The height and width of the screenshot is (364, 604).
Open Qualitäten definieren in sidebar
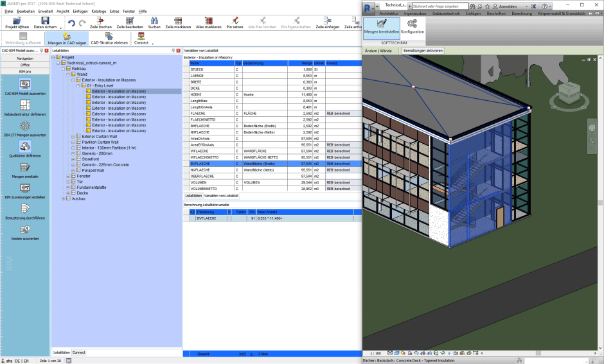point(25,150)
